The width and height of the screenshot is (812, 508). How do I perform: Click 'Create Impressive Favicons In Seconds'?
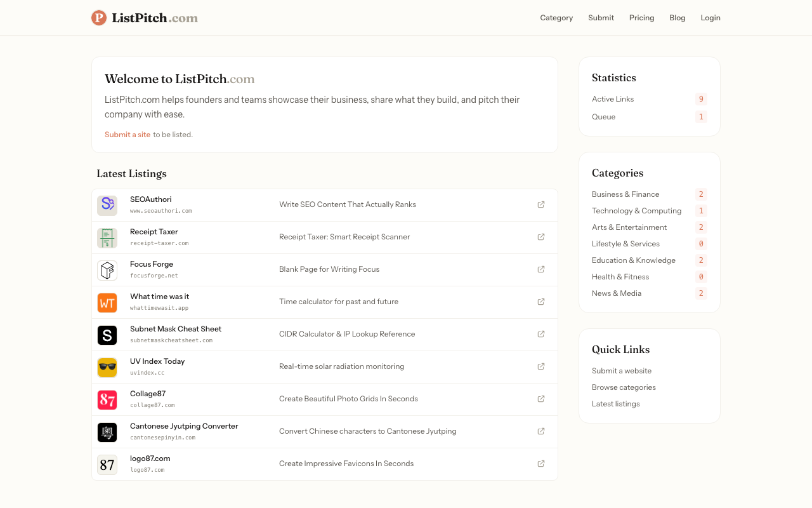[346, 464]
